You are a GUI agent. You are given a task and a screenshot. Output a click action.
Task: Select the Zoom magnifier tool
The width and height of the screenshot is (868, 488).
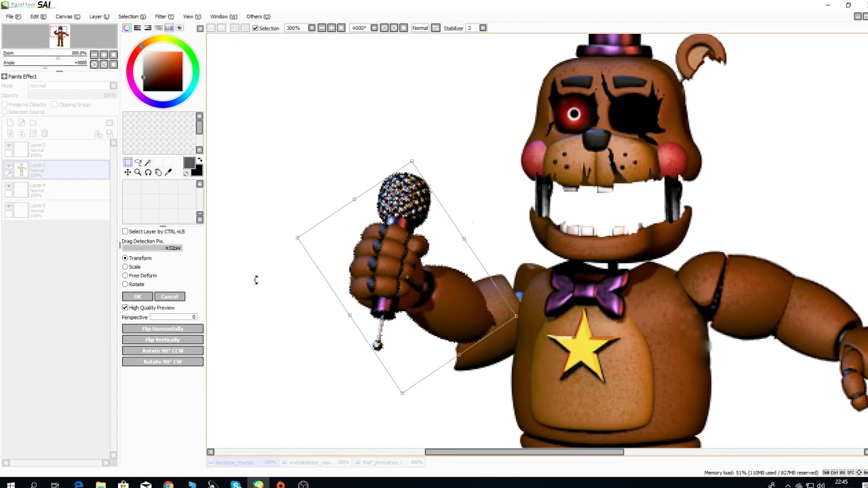click(138, 172)
